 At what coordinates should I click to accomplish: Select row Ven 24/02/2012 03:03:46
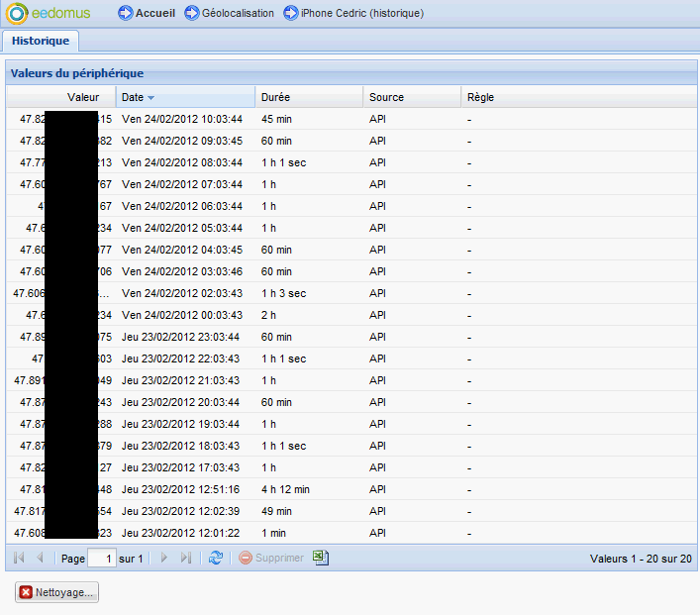351,271
